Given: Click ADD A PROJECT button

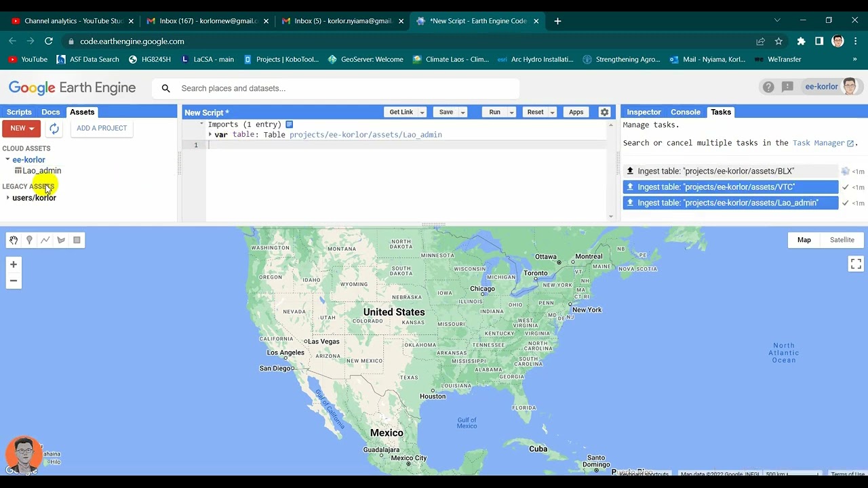Looking at the screenshot, I should pyautogui.click(x=102, y=128).
